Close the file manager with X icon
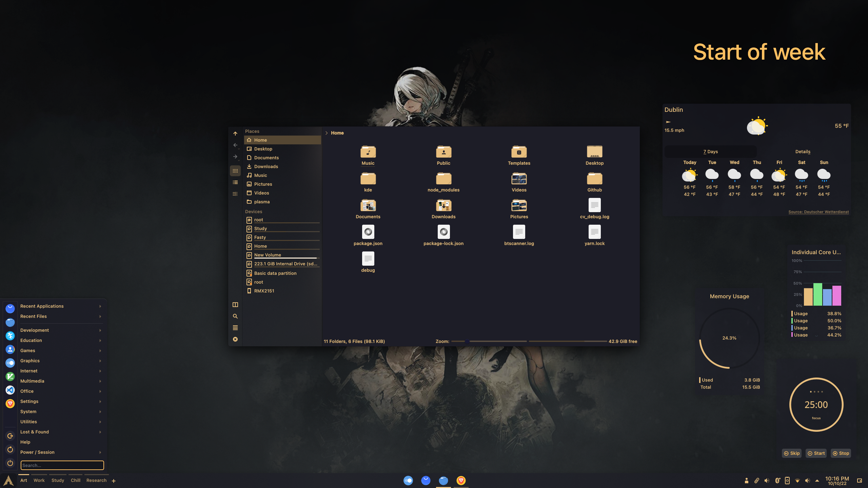 click(235, 339)
